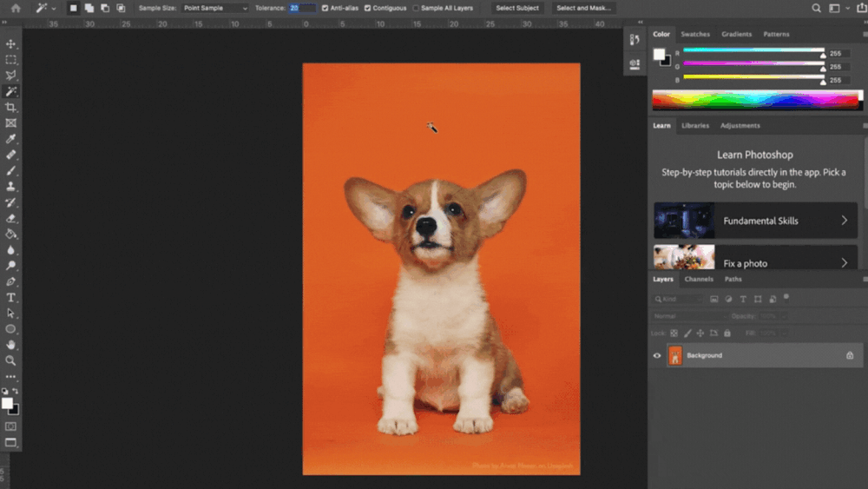Screen dimensions: 868x489
Task: Choose Add to selection mode button
Action: click(x=89, y=9)
